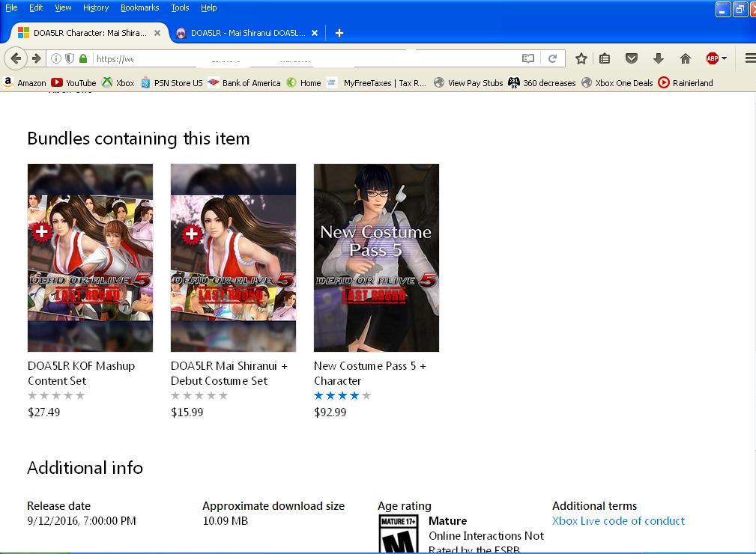Open the YouTube bookmark
This screenshot has height=554, width=756.
[73, 83]
